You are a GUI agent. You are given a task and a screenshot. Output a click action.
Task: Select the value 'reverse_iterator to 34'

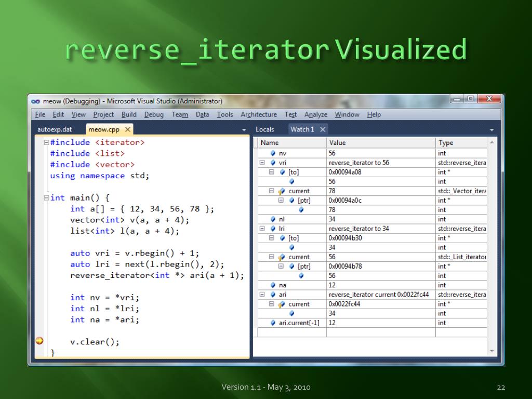click(x=359, y=229)
